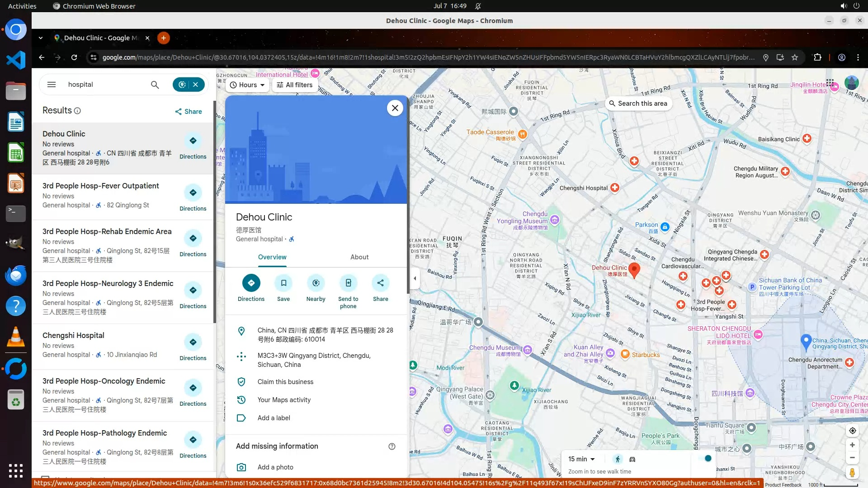Select the Overview tab
868x488 pixels.
pyautogui.click(x=272, y=257)
